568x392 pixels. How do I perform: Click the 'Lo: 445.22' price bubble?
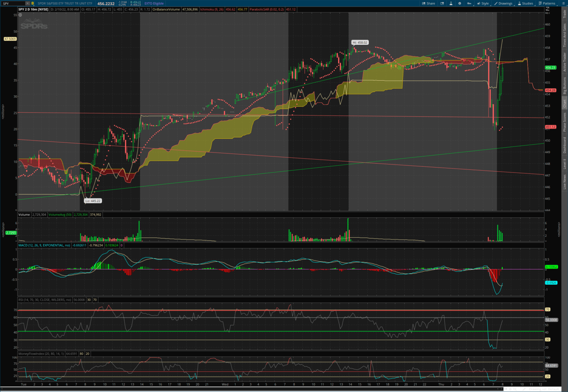pyautogui.click(x=93, y=201)
